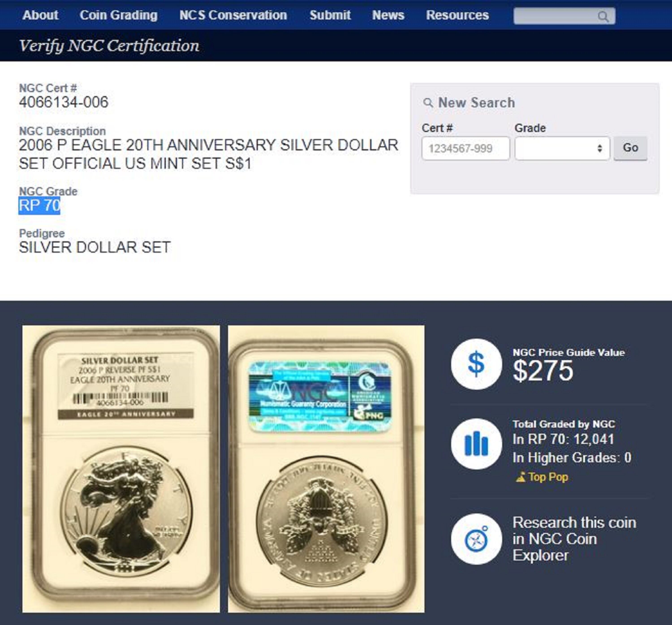Screen dimensions: 672x625
Task: Click the Go button
Action: (630, 148)
